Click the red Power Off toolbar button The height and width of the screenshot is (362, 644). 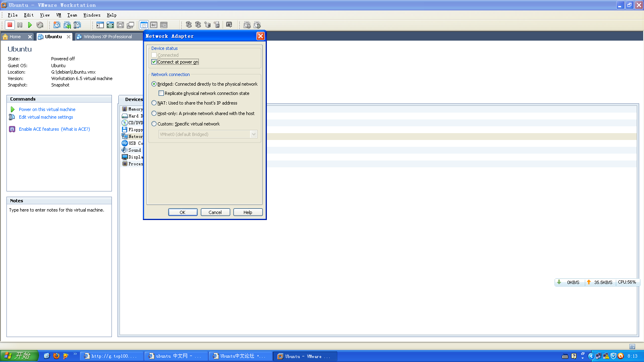[10, 25]
